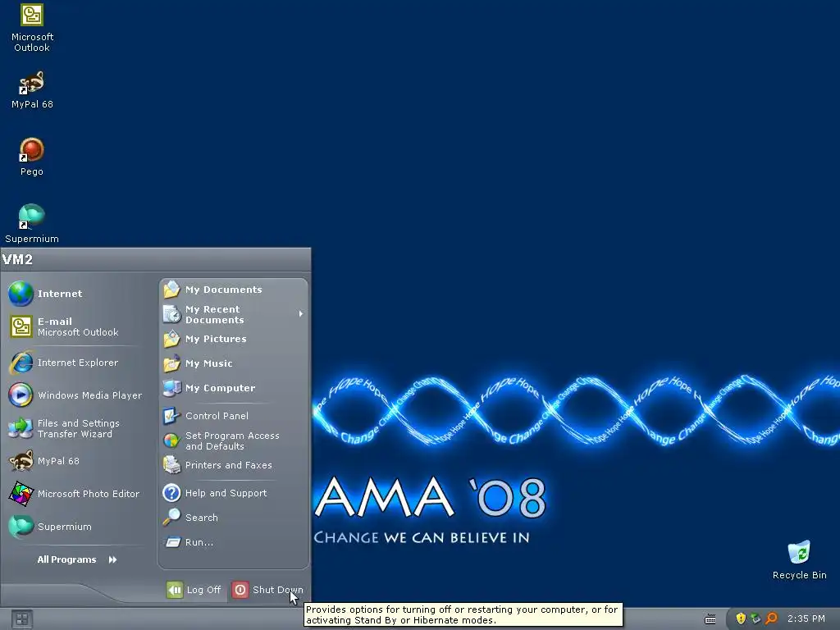
Task: Click the My Pictures folder icon
Action: coord(171,339)
